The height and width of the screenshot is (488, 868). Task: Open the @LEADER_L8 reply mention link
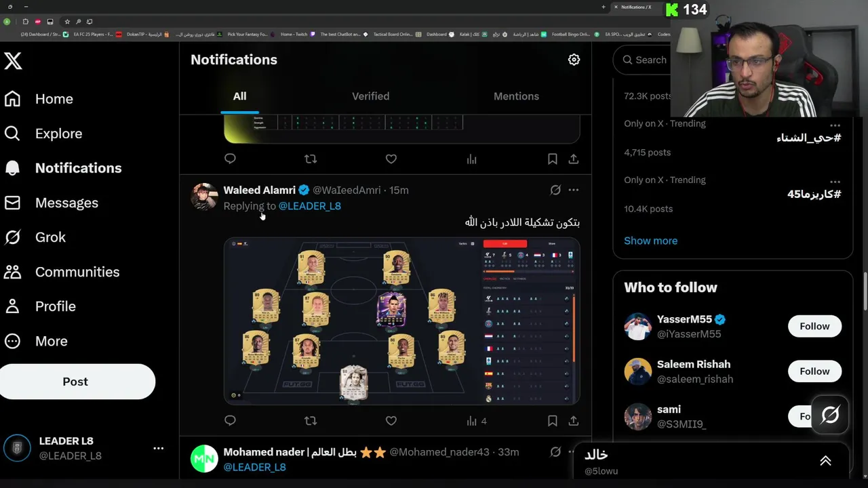(x=310, y=206)
